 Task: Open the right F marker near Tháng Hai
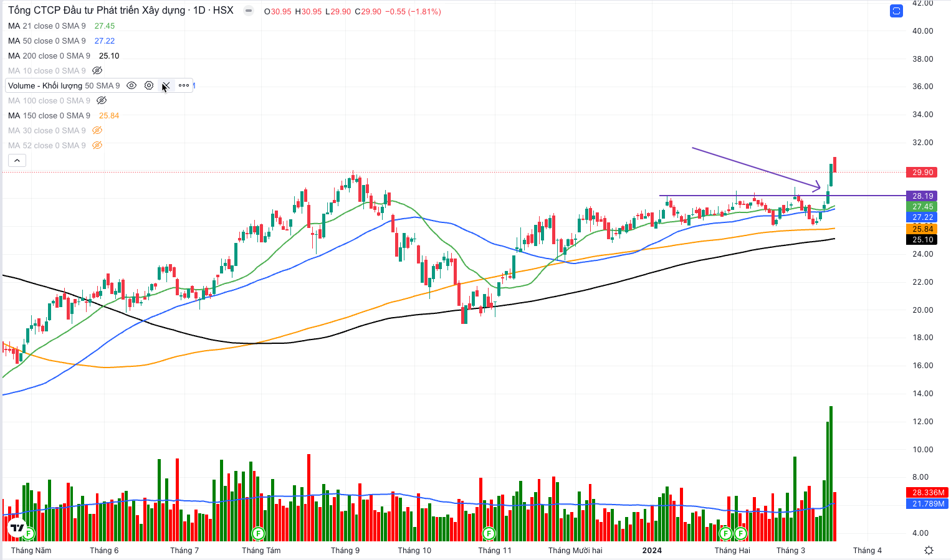tap(740, 533)
